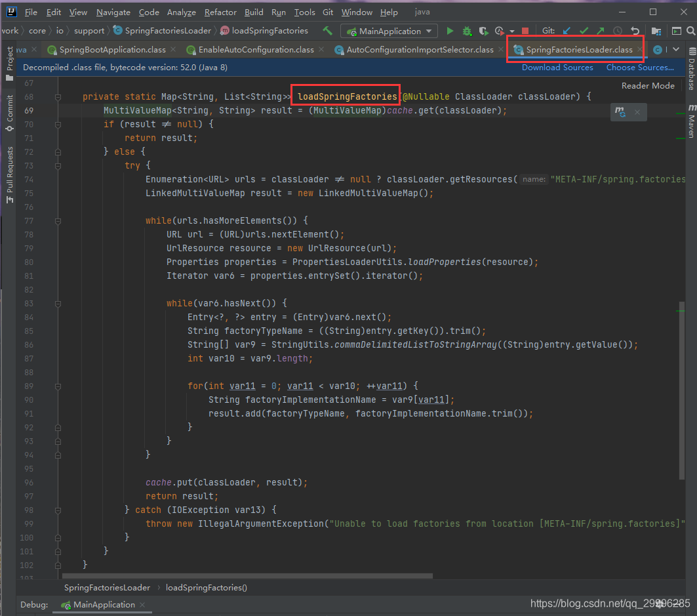697x616 pixels.
Task: Stop the running process (red square icon)
Action: (525, 30)
